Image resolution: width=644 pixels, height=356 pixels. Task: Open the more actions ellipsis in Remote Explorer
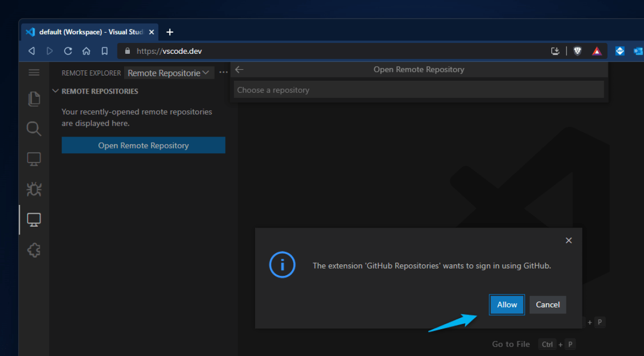coord(223,72)
